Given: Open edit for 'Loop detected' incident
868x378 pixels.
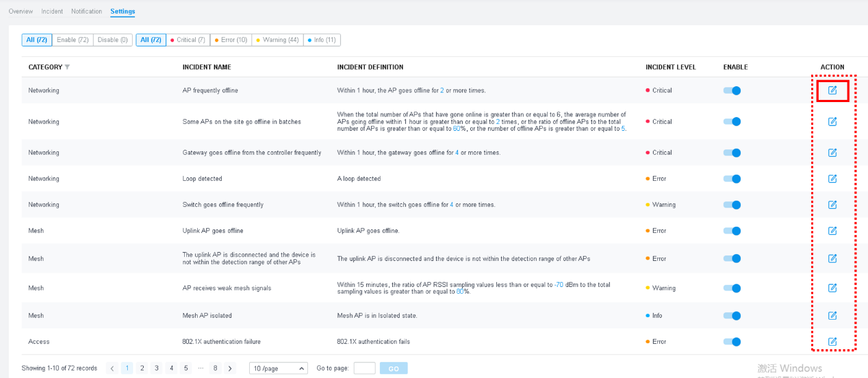Looking at the screenshot, I should (832, 179).
